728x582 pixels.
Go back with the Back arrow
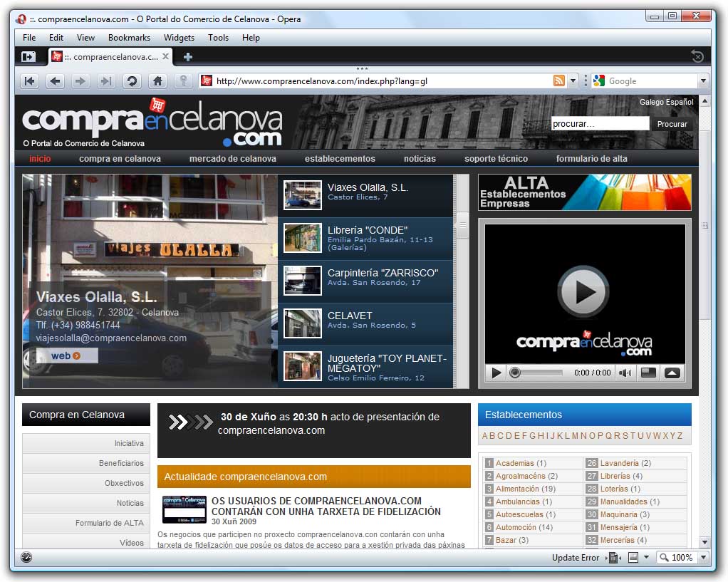tap(55, 81)
